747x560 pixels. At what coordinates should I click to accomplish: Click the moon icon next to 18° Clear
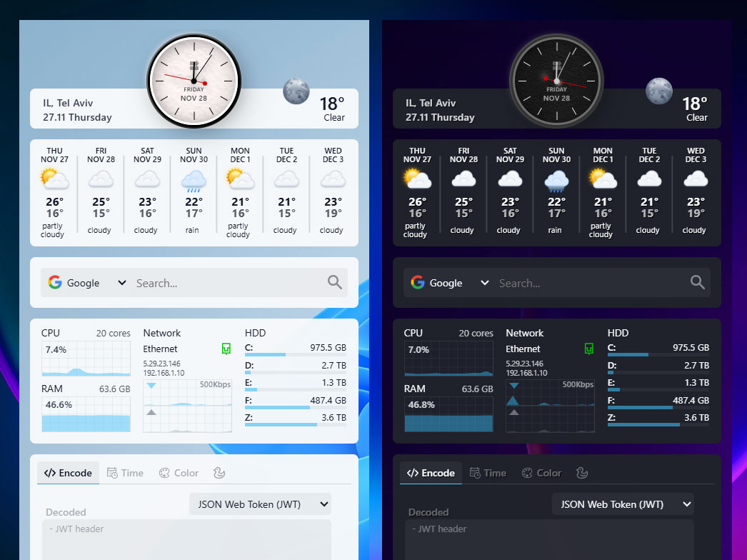[x=296, y=91]
